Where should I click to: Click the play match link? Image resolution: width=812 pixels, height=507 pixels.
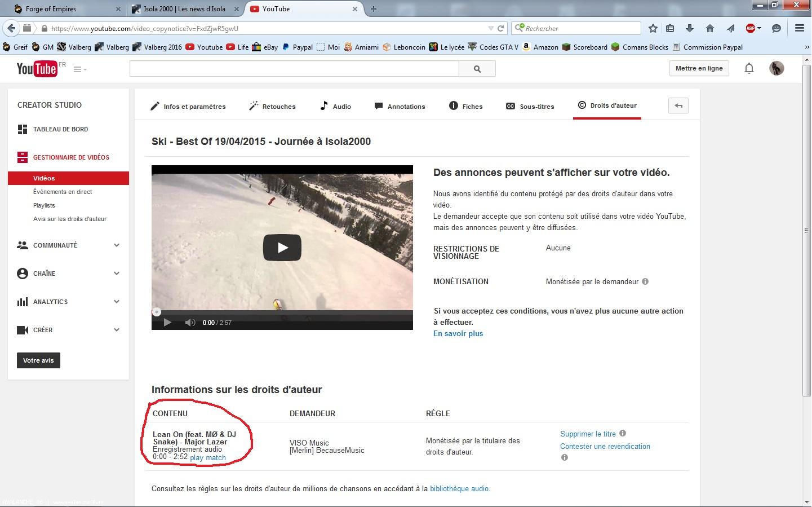click(x=208, y=458)
